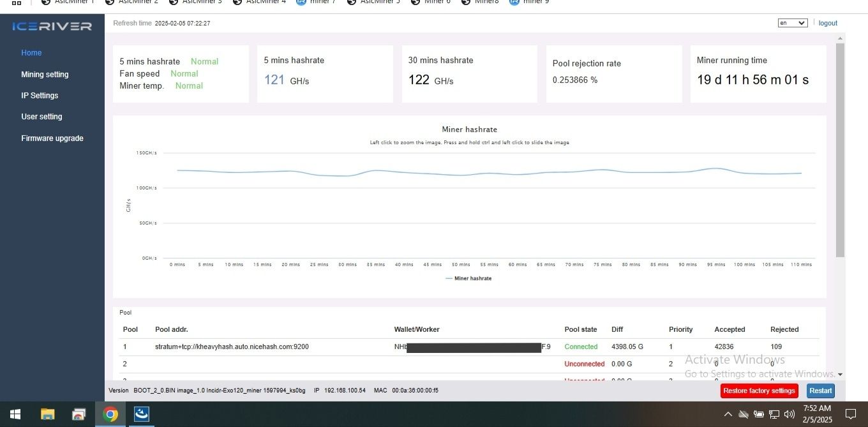Click the 110 mins x-axis label
The height and width of the screenshot is (427, 868).
coord(801,264)
